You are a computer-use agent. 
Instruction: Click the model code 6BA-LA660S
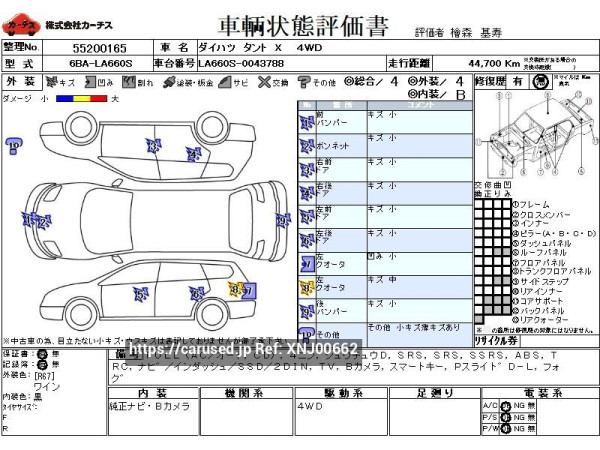[x=101, y=64]
